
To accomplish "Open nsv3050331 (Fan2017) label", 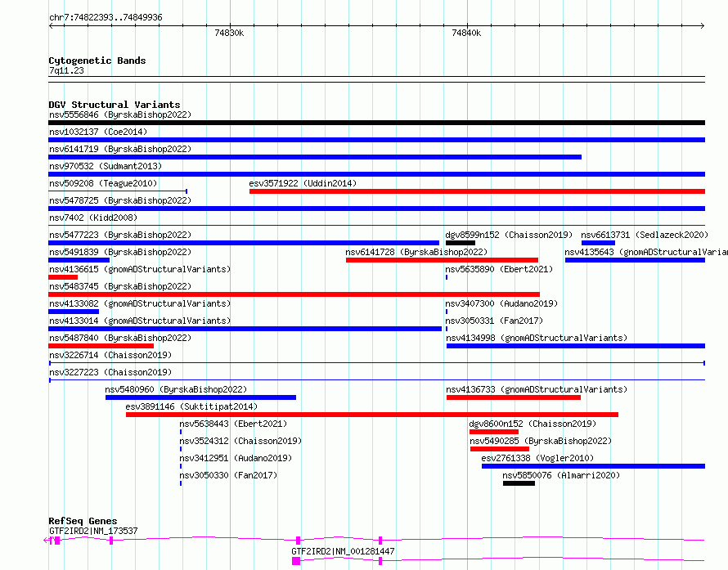I will tap(494, 321).
